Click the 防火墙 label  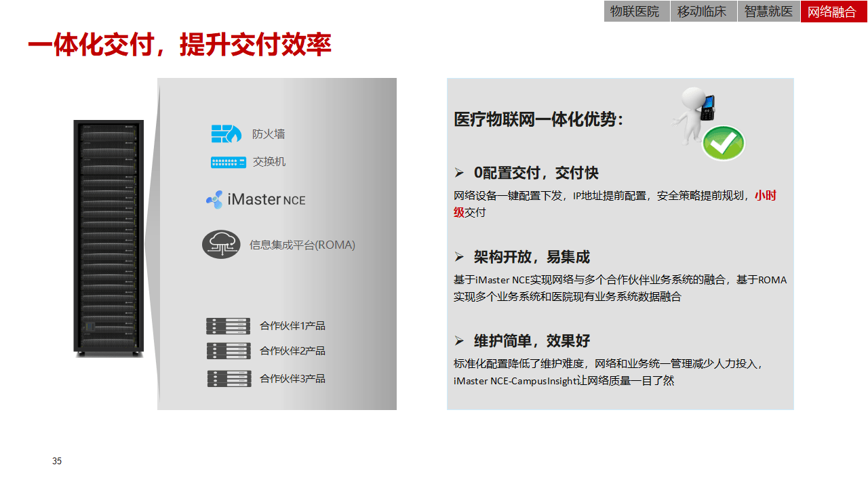click(x=269, y=134)
